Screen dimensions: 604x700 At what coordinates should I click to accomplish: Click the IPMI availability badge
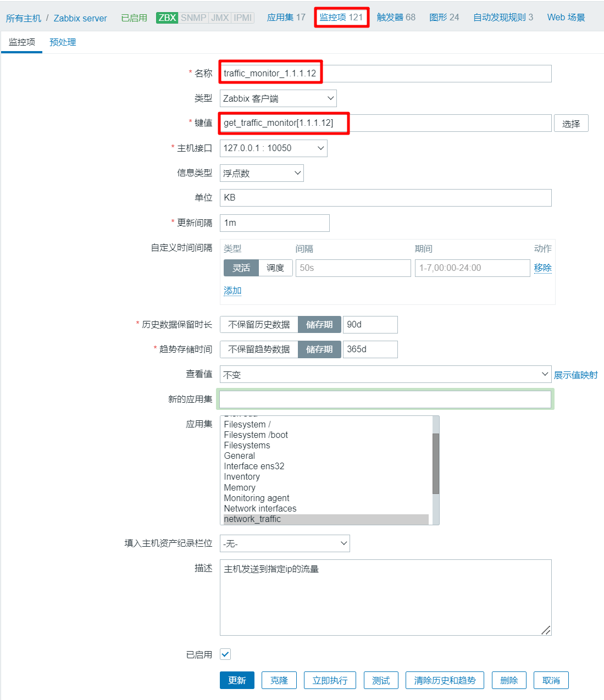tap(242, 18)
